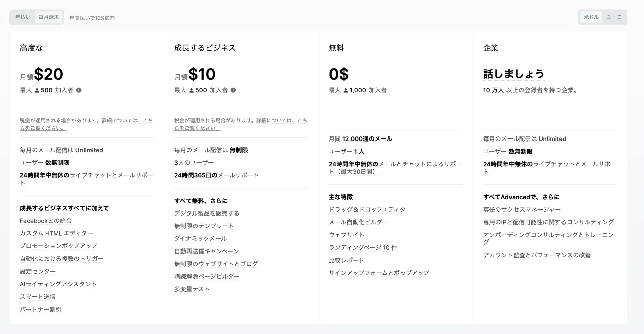Viewport: 644px width, 334px height.
Task: Click 多変量テスト feature link
Action: point(192,289)
